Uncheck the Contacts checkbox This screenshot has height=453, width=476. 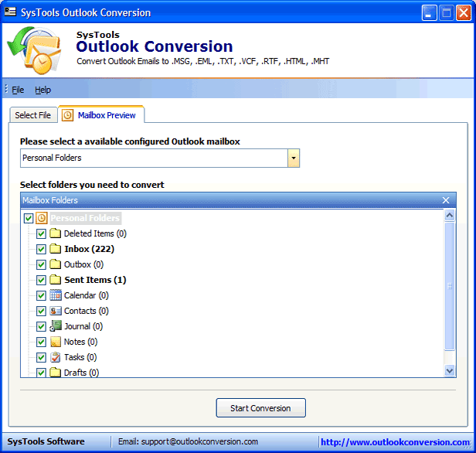tap(41, 312)
